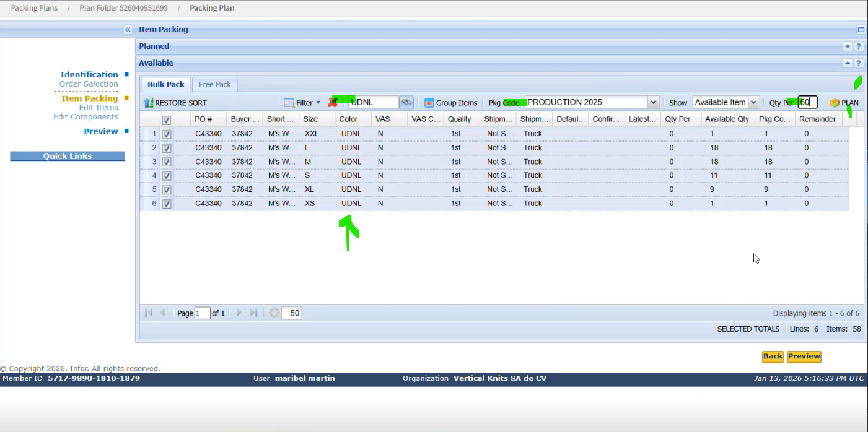
Task: Uncheck the row 1 XXL checkbox
Action: (x=166, y=134)
